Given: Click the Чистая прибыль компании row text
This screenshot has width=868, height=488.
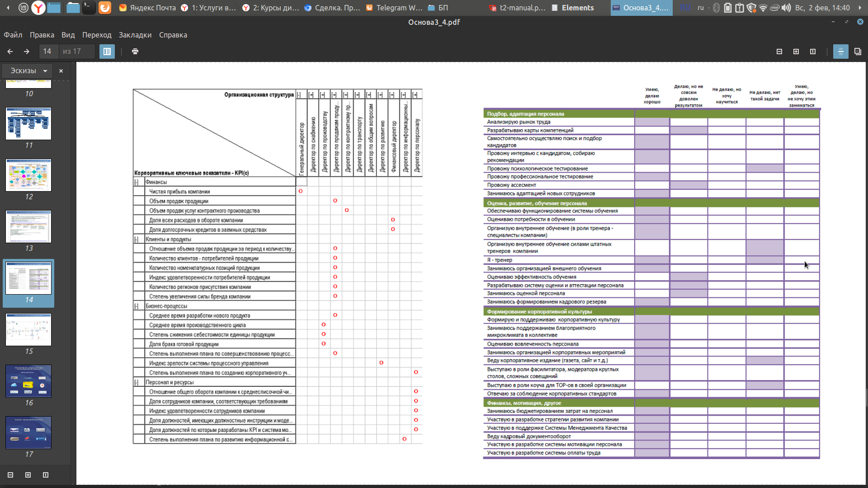Looking at the screenshot, I should coord(179,192).
